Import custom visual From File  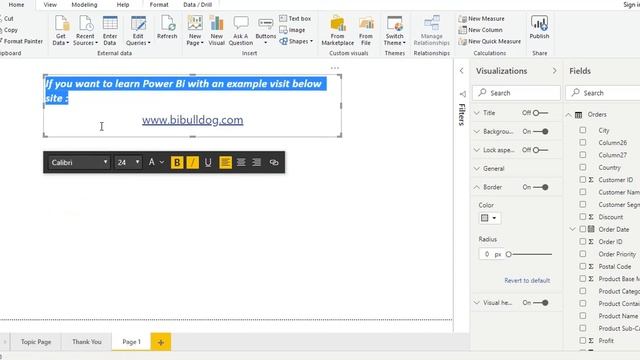point(366,31)
